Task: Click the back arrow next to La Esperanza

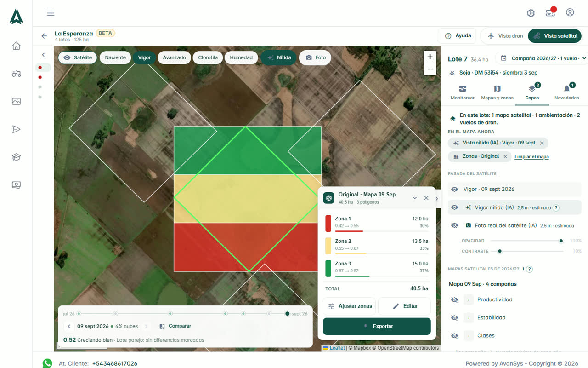Action: tap(44, 36)
